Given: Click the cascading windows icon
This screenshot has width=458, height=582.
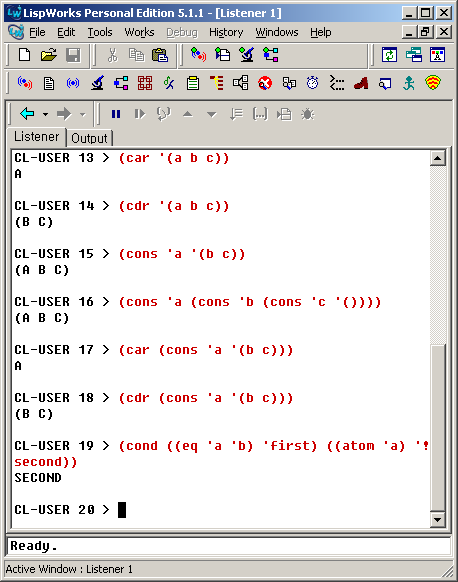Looking at the screenshot, I should pos(413,55).
